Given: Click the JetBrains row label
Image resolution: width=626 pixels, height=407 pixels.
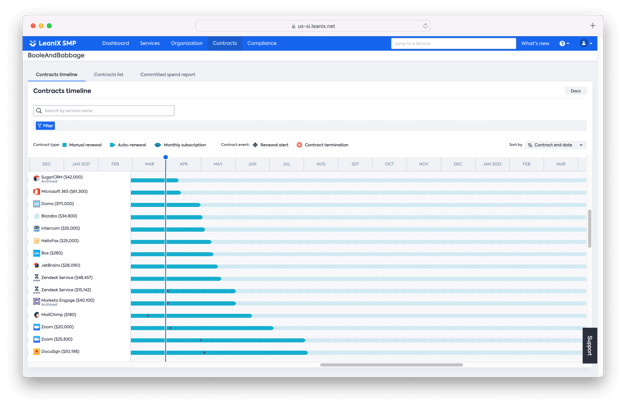Looking at the screenshot, I should point(61,265).
